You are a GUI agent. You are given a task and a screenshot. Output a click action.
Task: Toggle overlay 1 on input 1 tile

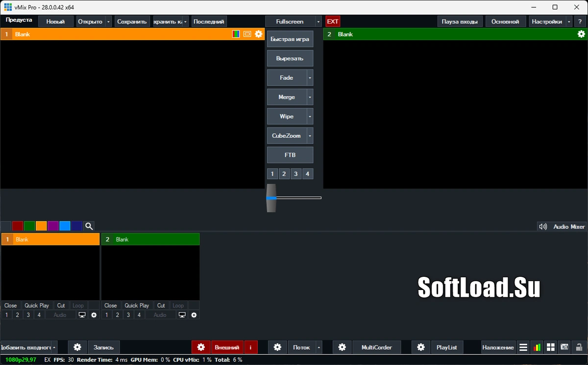(x=6, y=315)
